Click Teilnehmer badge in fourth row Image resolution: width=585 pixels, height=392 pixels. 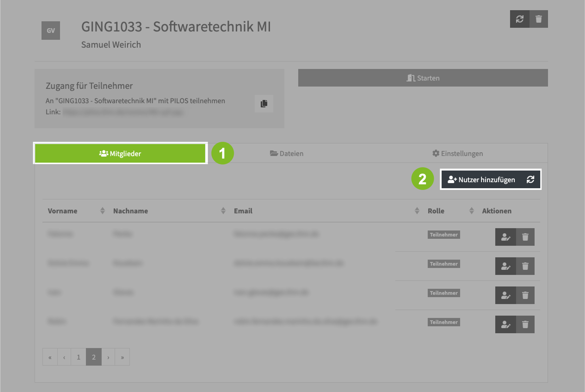[444, 322]
